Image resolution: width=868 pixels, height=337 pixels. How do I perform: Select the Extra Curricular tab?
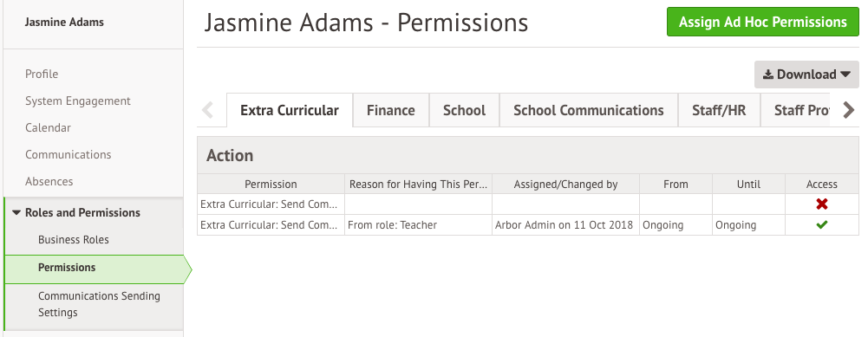290,110
